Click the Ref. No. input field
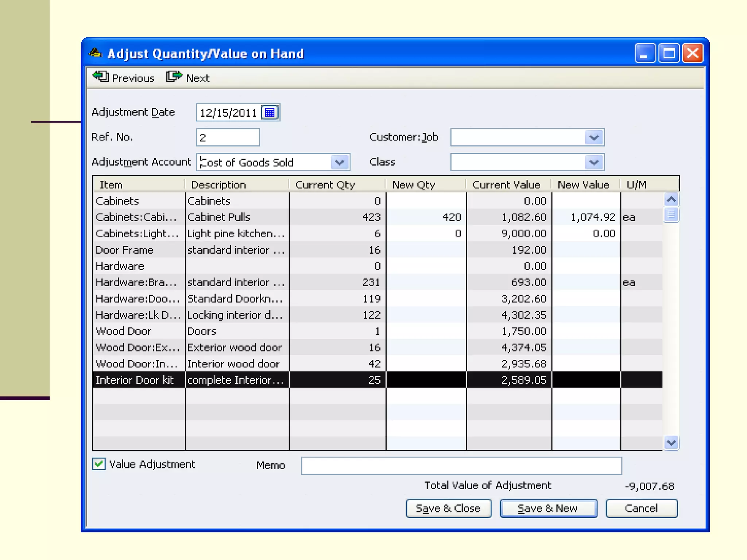The image size is (747, 560). pyautogui.click(x=228, y=137)
